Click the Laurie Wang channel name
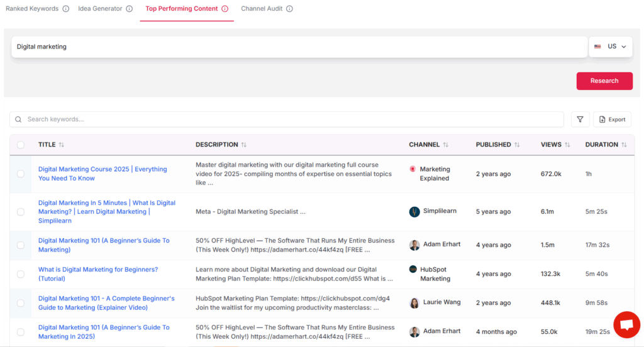The image size is (644, 347). click(442, 302)
